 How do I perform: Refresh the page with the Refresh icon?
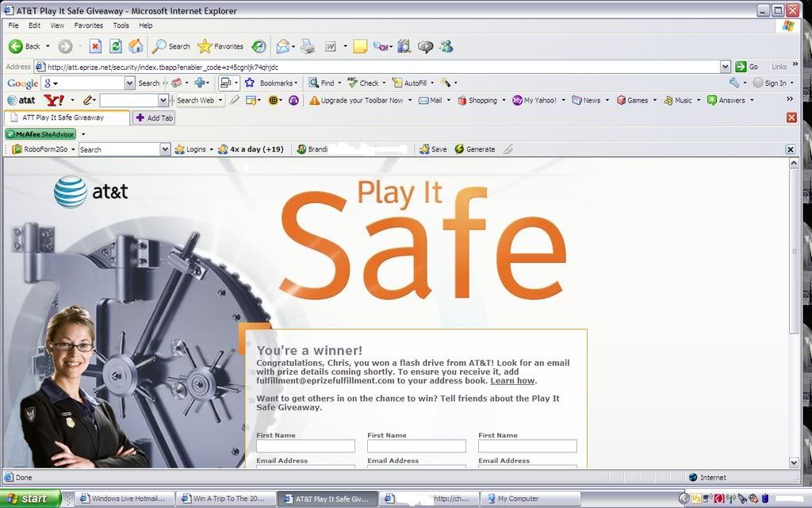point(114,46)
